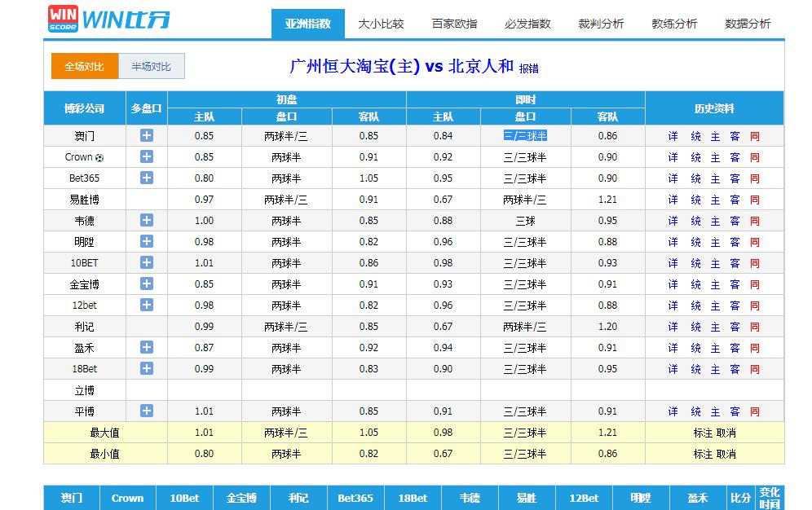Click 取消 in the 最小值 row
This screenshot has height=510, width=812.
pyautogui.click(x=726, y=454)
